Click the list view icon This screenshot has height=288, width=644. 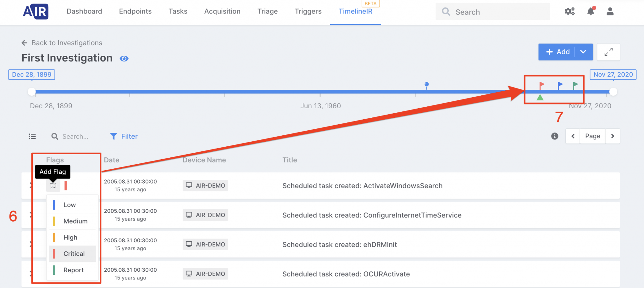click(32, 136)
